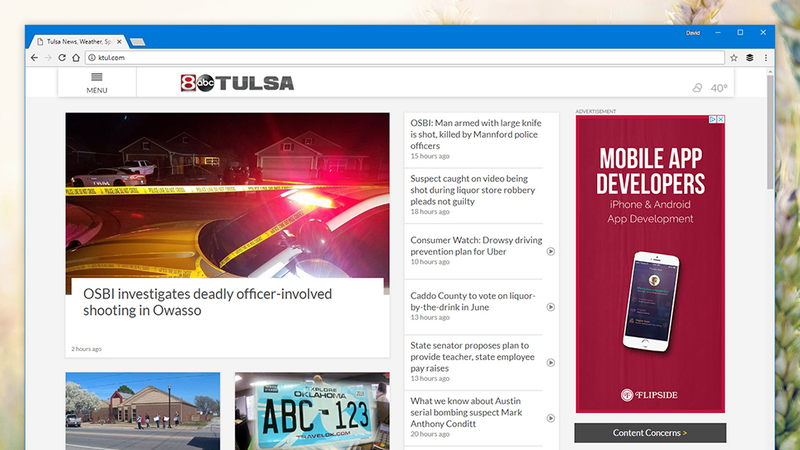Play video for Consumer Watch Uber story
Viewport: 800px width, 450px height.
(551, 252)
